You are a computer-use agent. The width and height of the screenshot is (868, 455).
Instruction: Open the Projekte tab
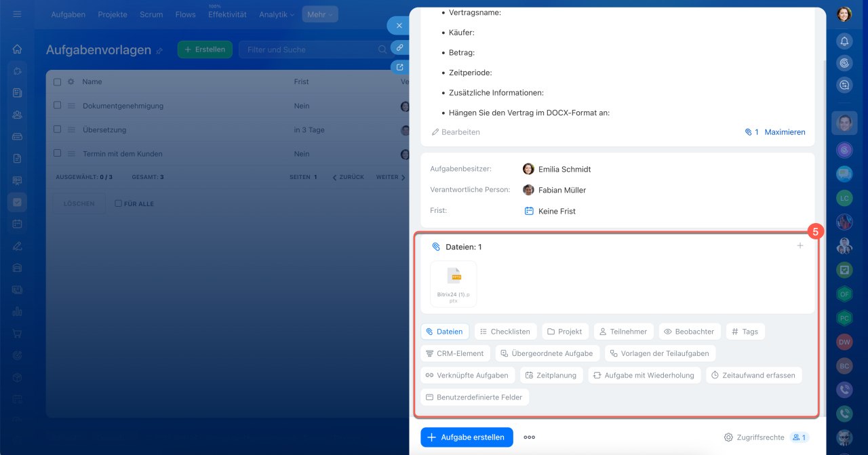click(113, 14)
